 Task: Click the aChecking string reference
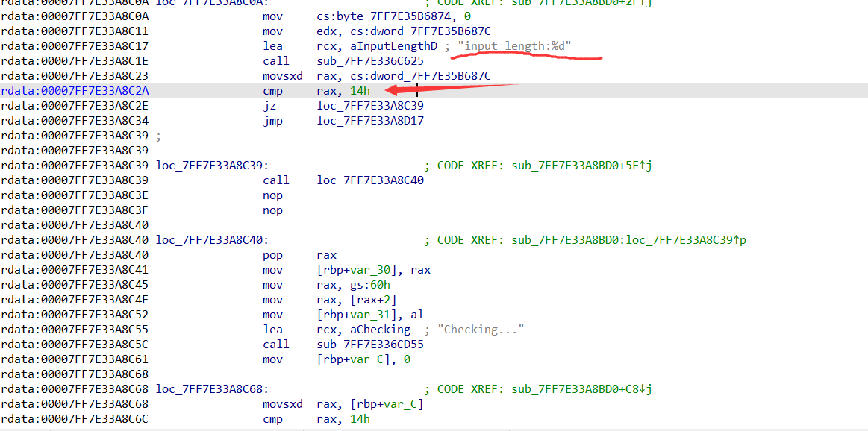pyautogui.click(x=381, y=330)
